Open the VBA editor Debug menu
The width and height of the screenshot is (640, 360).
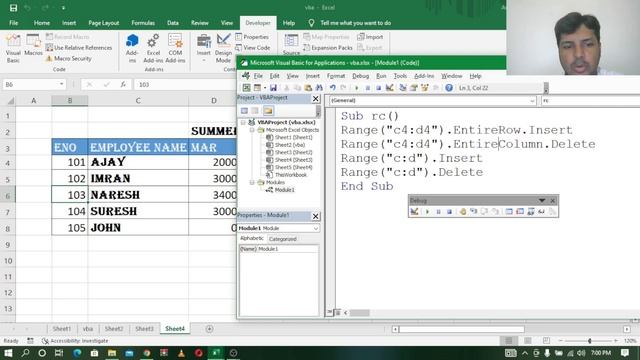pyautogui.click(x=360, y=76)
